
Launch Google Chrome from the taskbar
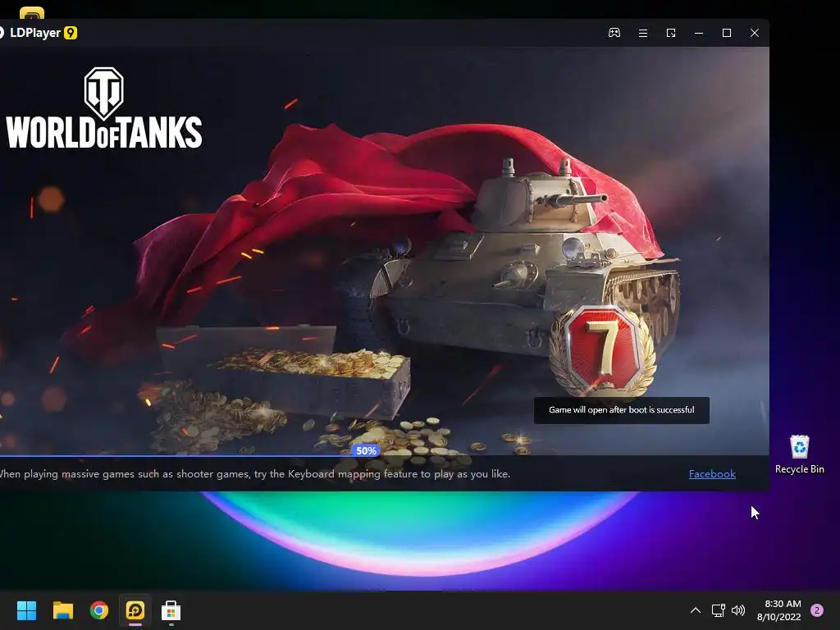(x=99, y=610)
